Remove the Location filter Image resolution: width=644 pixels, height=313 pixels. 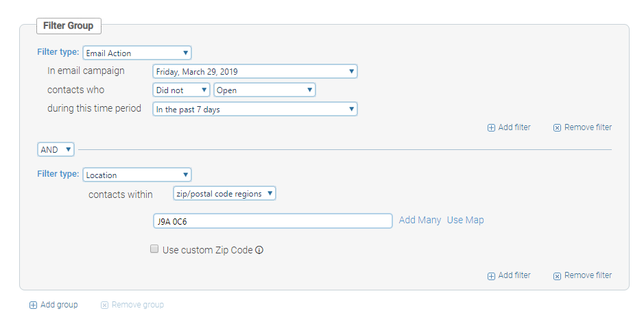[582, 275]
